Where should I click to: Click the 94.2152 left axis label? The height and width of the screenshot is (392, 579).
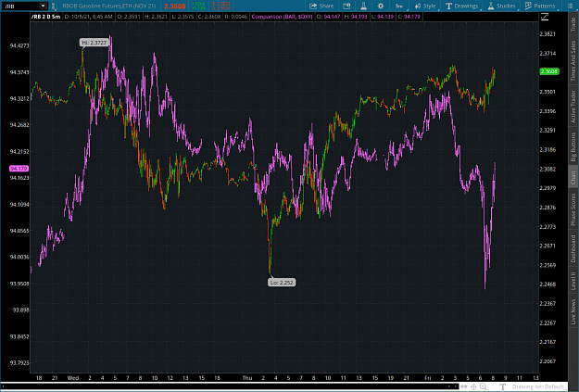click(x=19, y=151)
